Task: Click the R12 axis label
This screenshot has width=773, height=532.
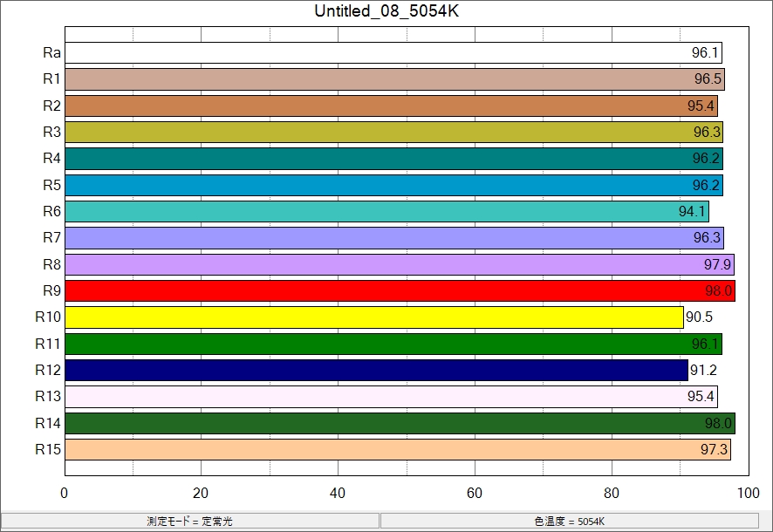Action: [x=48, y=370]
